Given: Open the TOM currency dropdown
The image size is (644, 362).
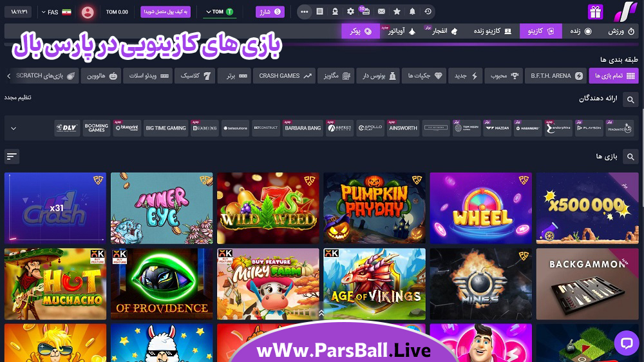Looking at the screenshot, I should (x=220, y=12).
